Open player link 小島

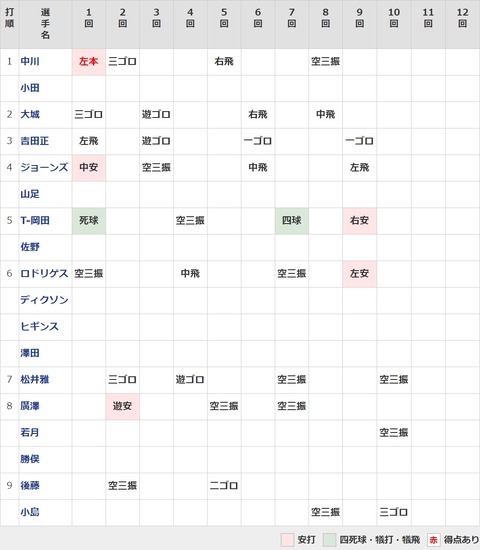tap(30, 512)
